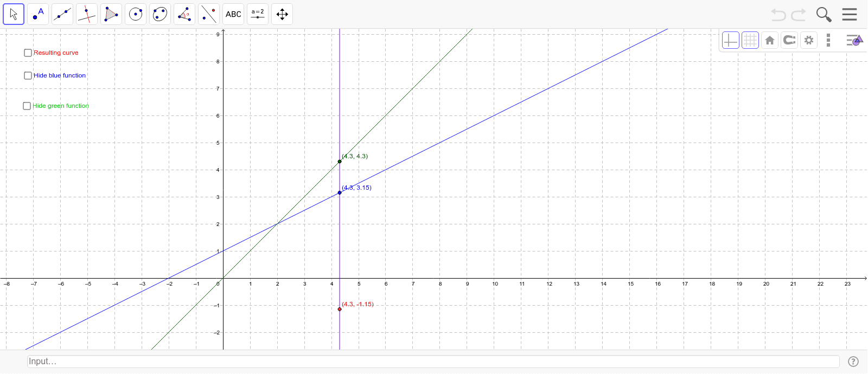Screen dimensions: 868x374
Task: Select the Point tool
Action: point(38,14)
